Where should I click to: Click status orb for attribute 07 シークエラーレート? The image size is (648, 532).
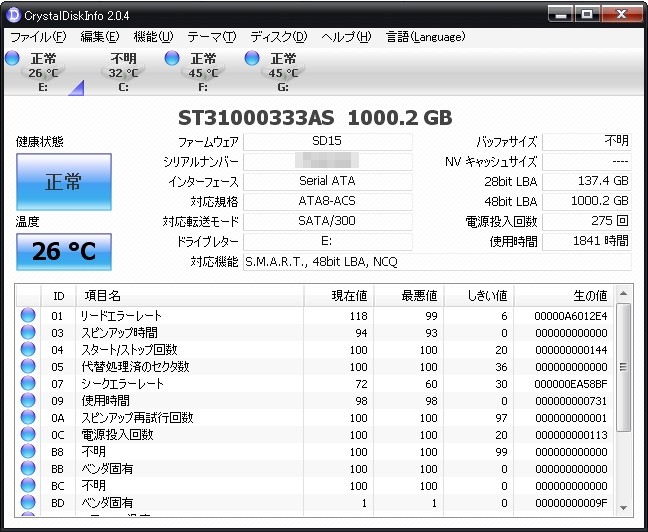point(28,384)
